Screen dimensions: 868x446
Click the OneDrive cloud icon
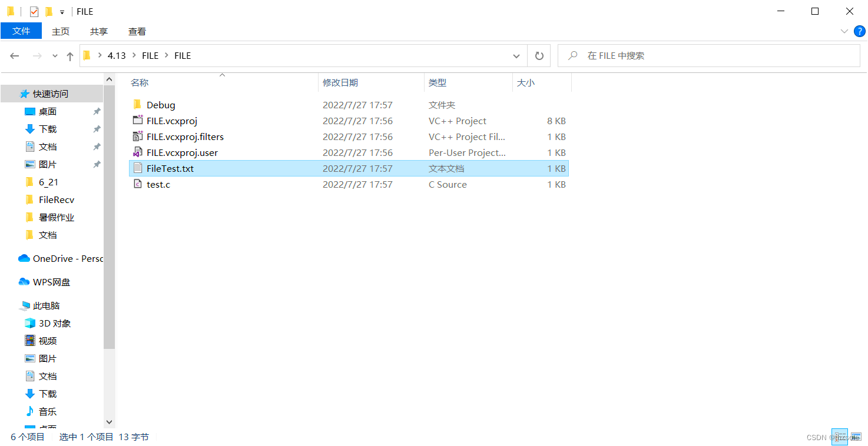[24, 258]
